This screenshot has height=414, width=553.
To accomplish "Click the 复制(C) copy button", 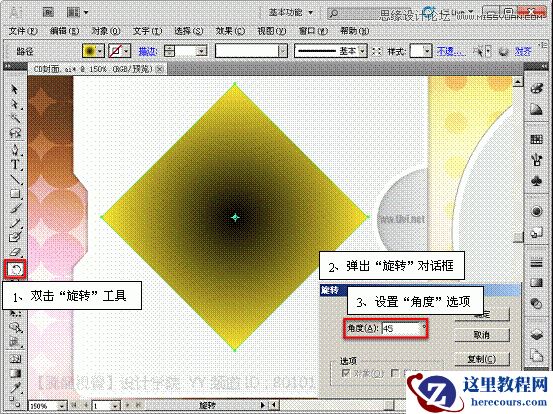I will click(482, 359).
